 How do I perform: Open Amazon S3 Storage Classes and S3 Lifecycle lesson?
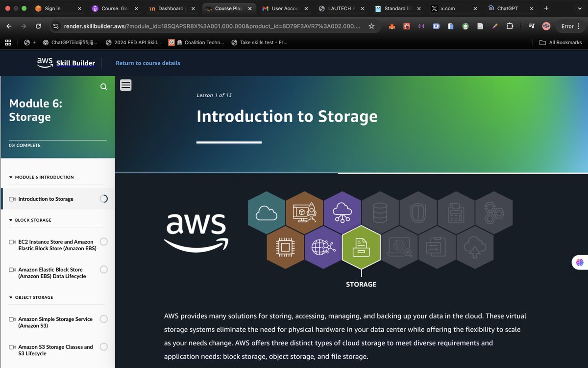[55, 350]
